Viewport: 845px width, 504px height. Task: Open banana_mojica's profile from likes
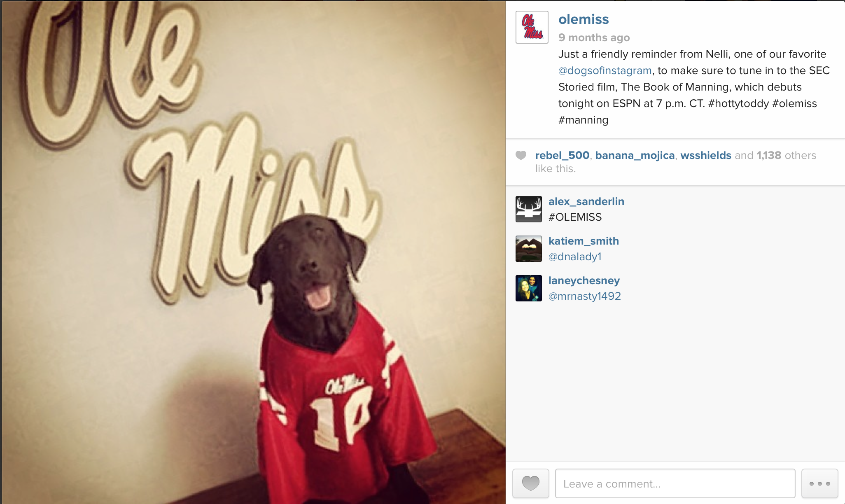tap(635, 155)
